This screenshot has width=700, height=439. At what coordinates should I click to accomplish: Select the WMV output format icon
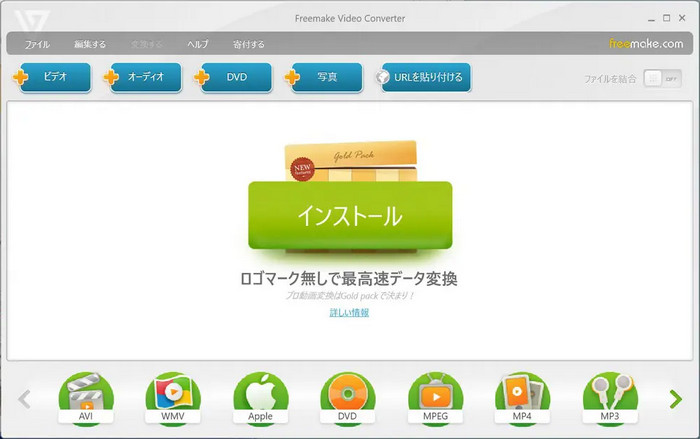(x=173, y=398)
